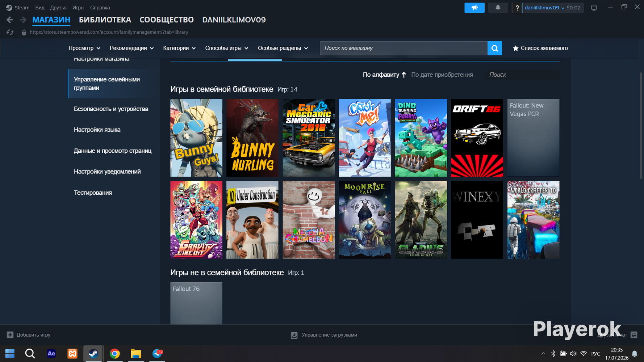Screen dimensions: 644x362
Task: Expand the Способы игры dropdown
Action: pyautogui.click(x=227, y=48)
